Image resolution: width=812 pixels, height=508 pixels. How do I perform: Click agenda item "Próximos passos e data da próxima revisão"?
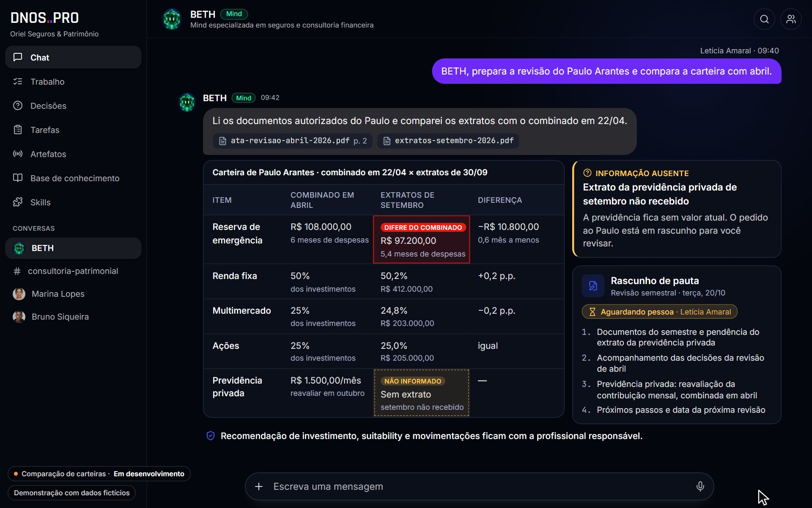(681, 410)
